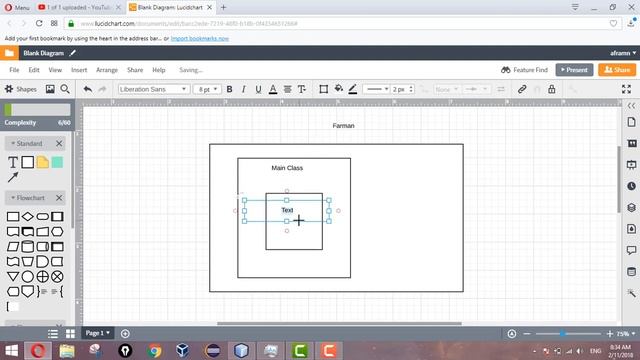Click Import bookmarks now link
This screenshot has width=640, height=360.
pyautogui.click(x=200, y=38)
